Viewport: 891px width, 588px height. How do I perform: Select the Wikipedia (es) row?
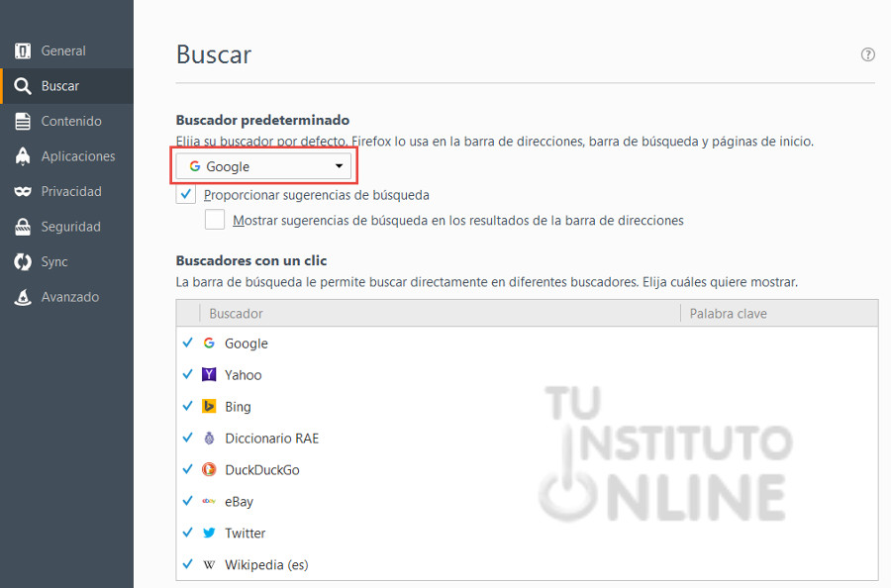tap(266, 564)
